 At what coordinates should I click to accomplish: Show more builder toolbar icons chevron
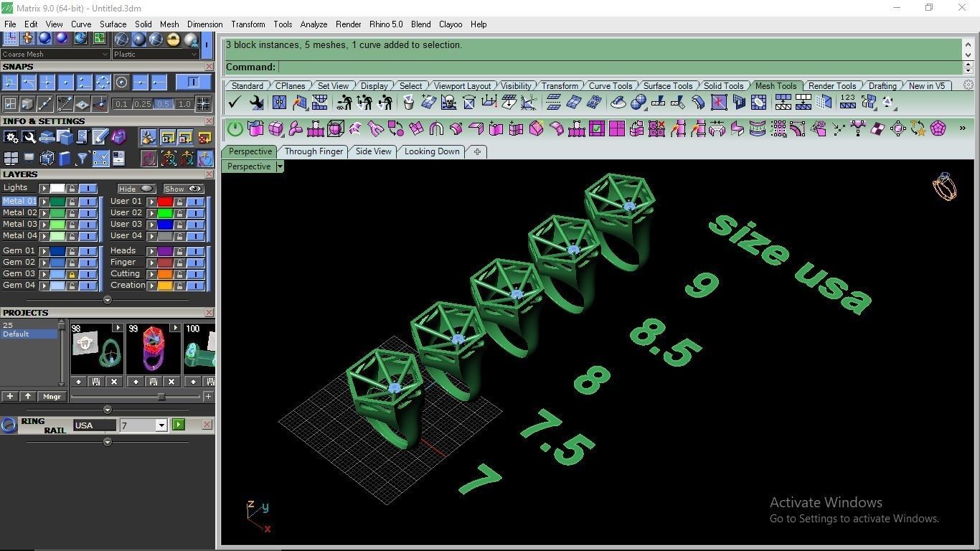(962, 128)
